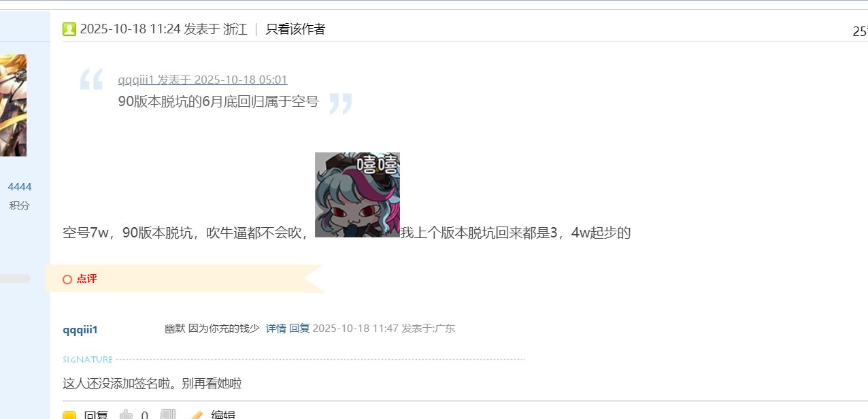Click the red circle 点评 icon
Viewport: 868px width, 419px height.
point(67,279)
